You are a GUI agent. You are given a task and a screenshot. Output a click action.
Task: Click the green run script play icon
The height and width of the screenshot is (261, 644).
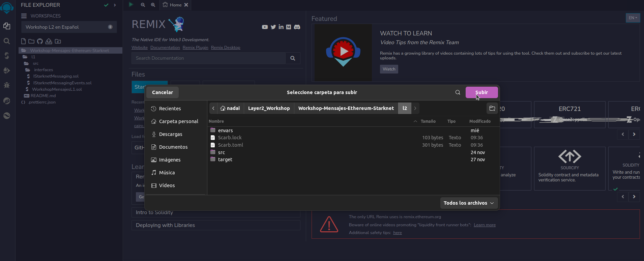point(131,5)
